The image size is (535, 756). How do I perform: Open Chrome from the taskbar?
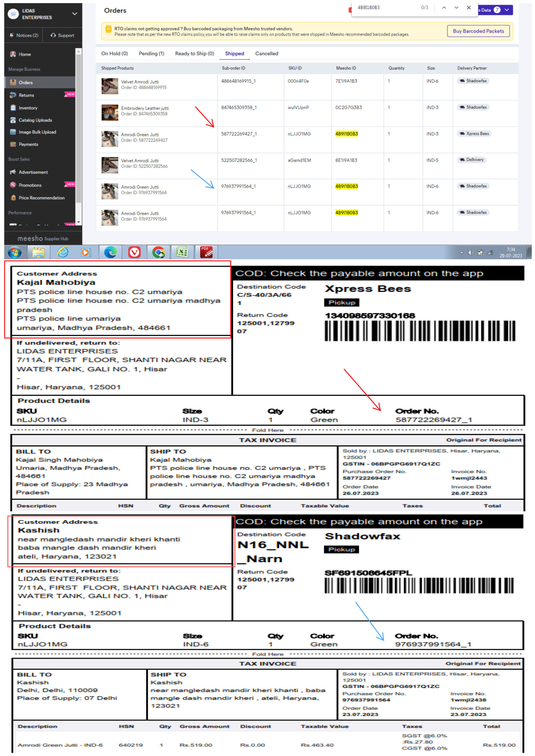pyautogui.click(x=158, y=252)
